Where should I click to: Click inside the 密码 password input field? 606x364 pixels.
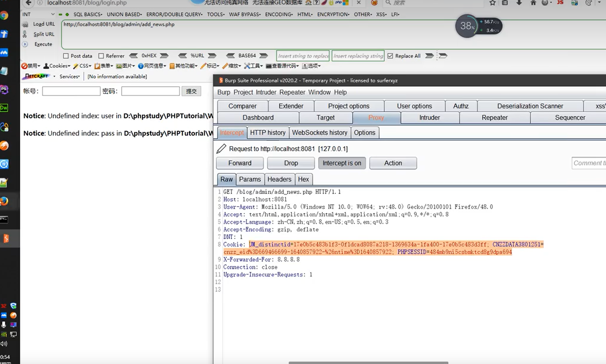click(151, 91)
